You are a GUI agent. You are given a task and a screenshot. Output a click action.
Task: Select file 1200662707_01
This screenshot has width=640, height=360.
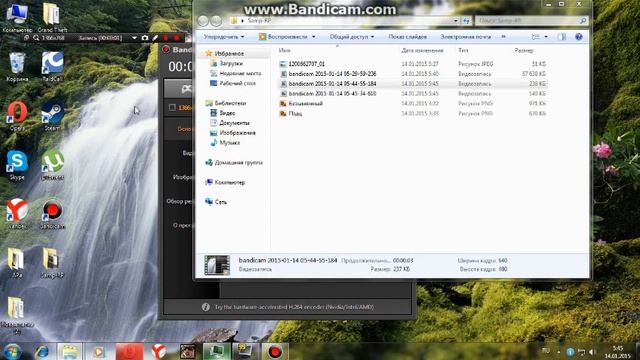point(307,64)
